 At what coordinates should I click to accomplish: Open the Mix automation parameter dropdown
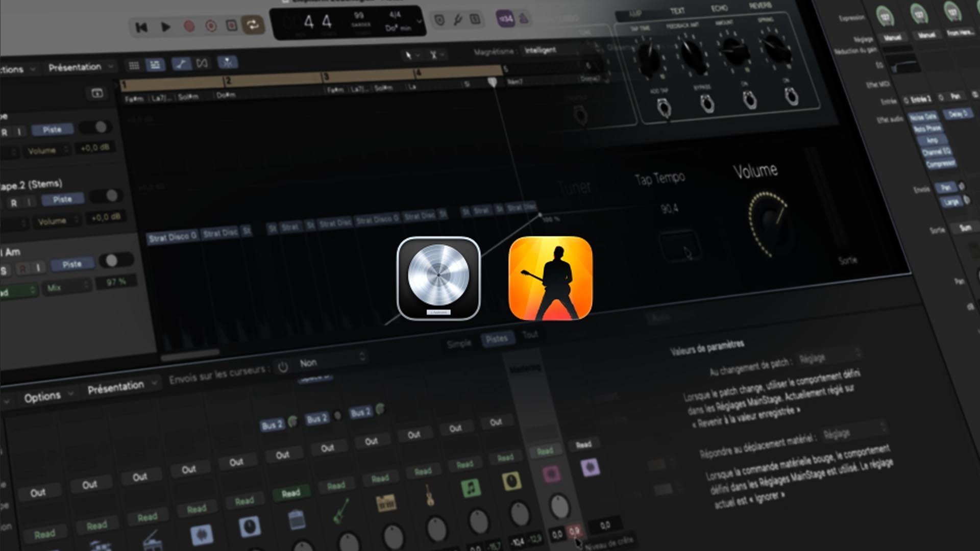click(x=67, y=288)
